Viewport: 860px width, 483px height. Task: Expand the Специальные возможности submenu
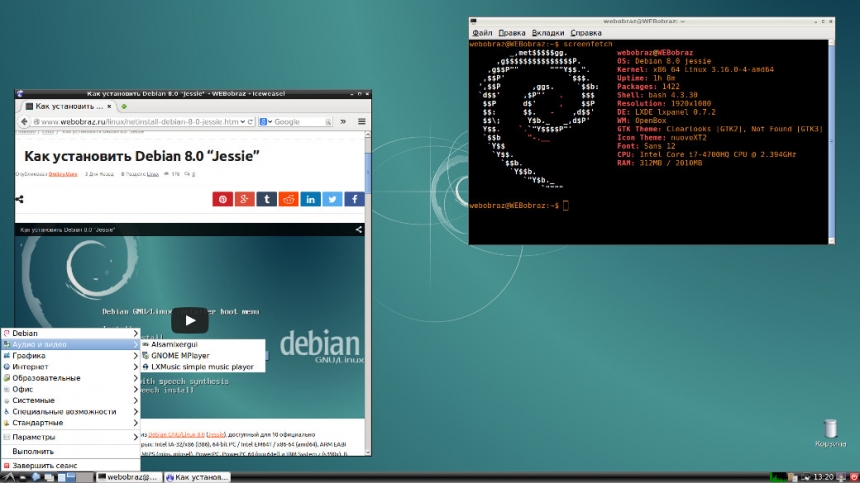coord(70,412)
